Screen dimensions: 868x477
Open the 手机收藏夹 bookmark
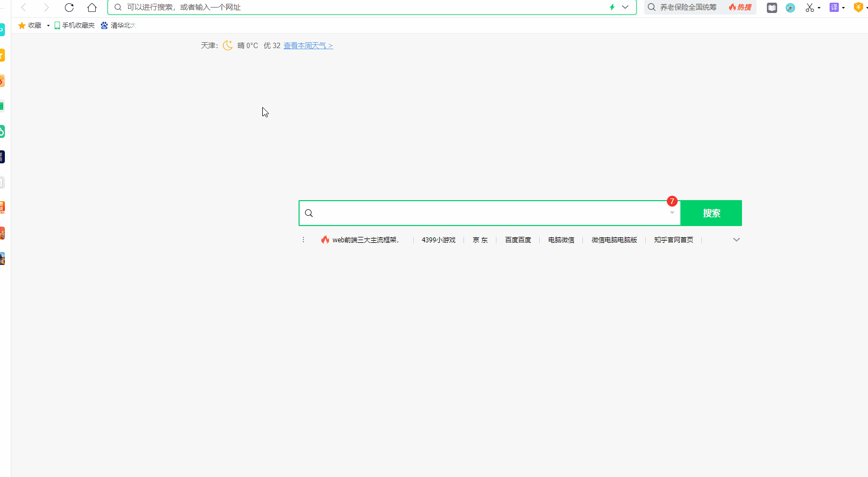pos(75,25)
